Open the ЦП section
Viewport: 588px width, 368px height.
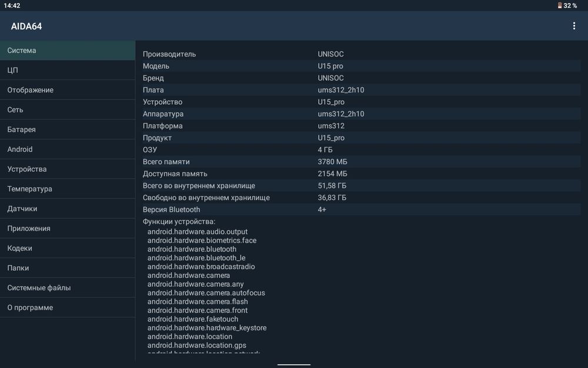tap(68, 70)
